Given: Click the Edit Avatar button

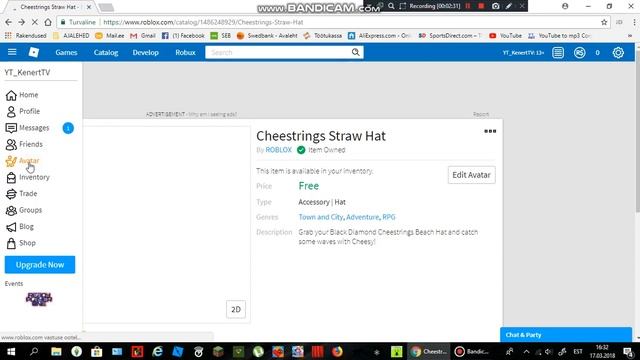Looking at the screenshot, I should coord(471,175).
